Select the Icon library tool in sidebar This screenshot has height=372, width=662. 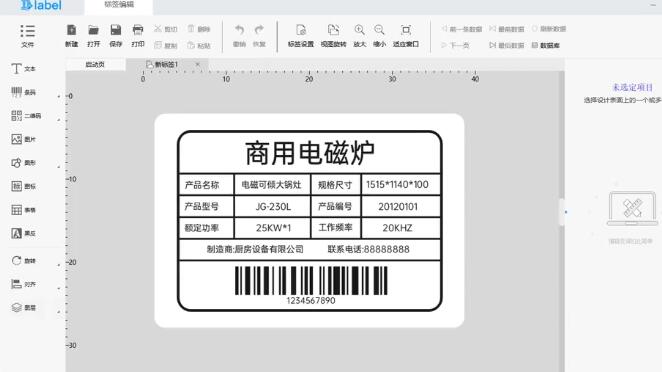point(24,186)
